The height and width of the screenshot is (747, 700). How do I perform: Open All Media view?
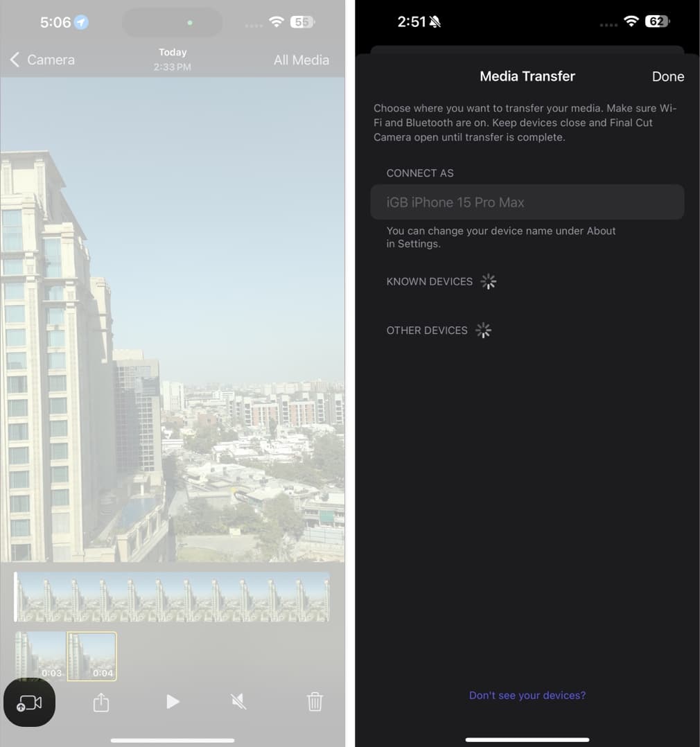point(301,60)
